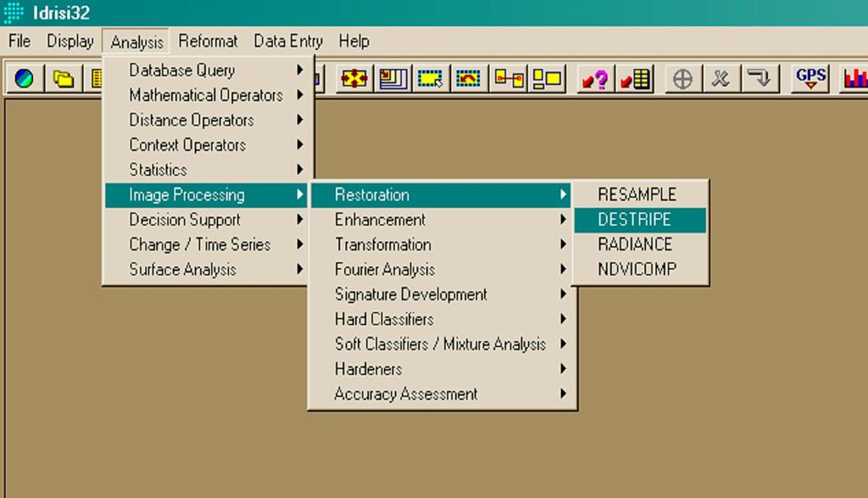
Task: Select the Image Processing menu entry
Action: tap(206, 195)
